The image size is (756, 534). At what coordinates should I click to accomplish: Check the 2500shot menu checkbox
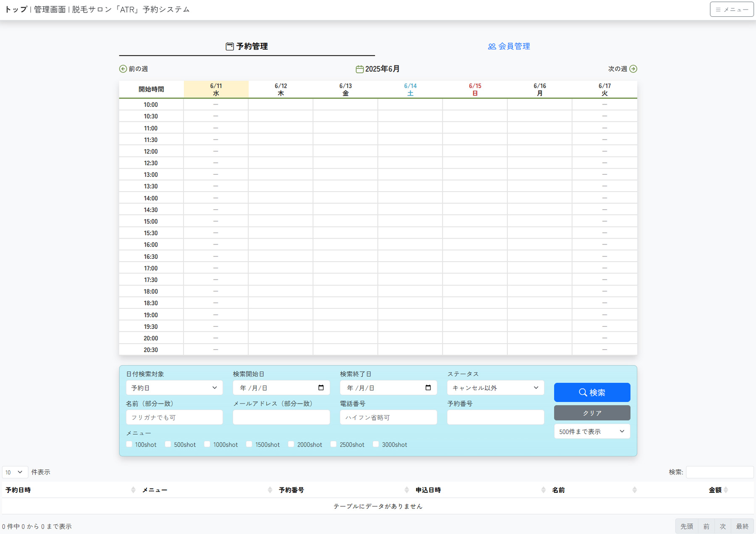333,444
